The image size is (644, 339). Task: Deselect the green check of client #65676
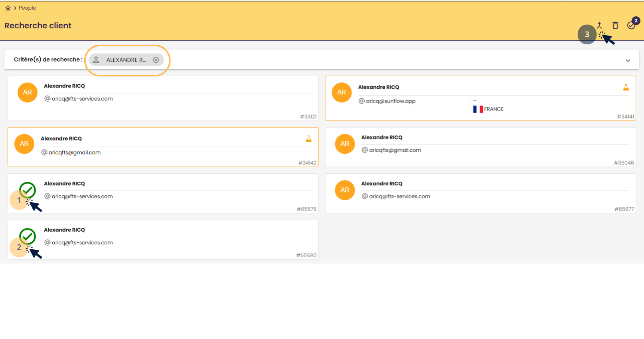click(28, 190)
